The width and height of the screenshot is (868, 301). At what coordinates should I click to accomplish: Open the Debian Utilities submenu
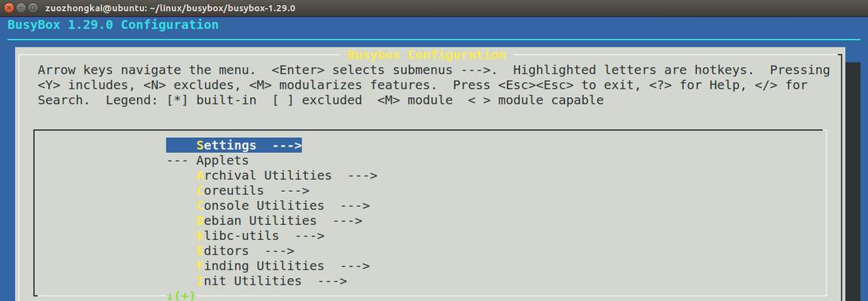coord(279,220)
